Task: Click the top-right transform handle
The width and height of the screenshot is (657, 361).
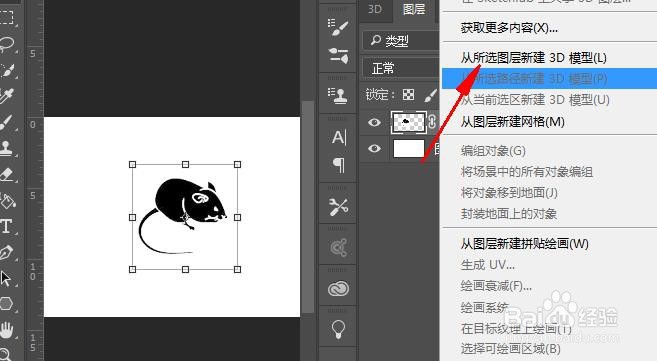Action: pos(238,165)
